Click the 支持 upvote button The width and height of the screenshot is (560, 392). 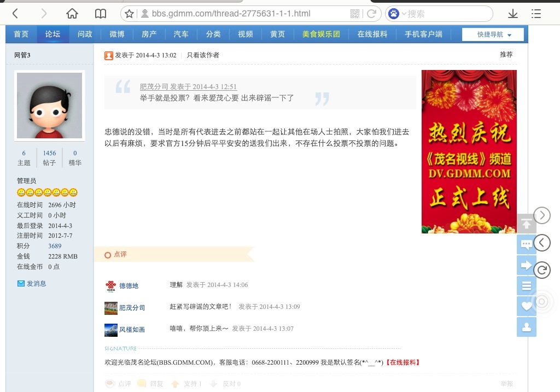[187, 384]
